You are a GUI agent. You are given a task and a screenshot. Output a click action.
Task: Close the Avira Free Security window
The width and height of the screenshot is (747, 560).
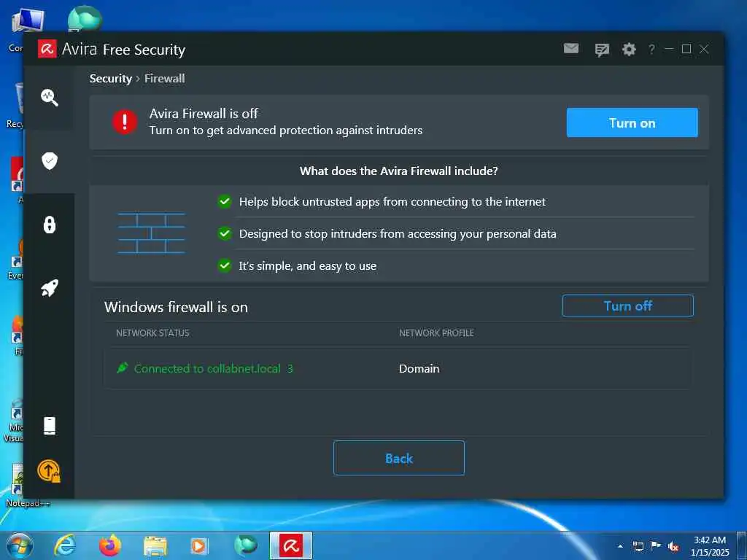click(704, 49)
